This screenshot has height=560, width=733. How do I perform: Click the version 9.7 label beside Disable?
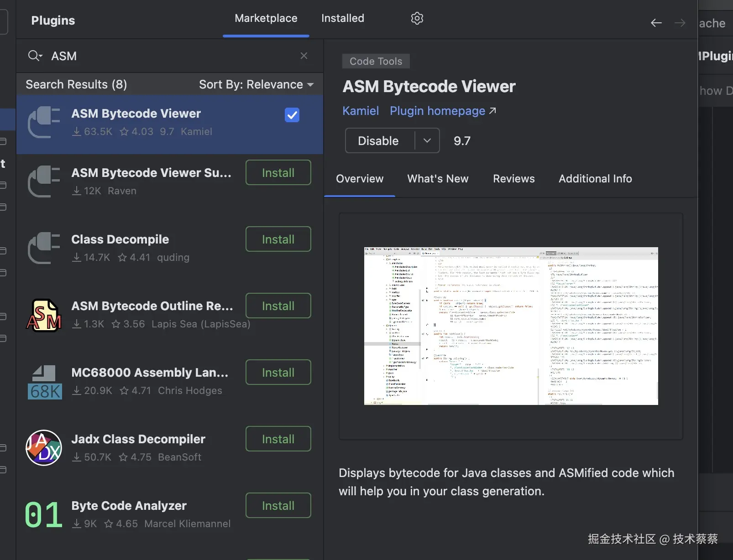[462, 141]
